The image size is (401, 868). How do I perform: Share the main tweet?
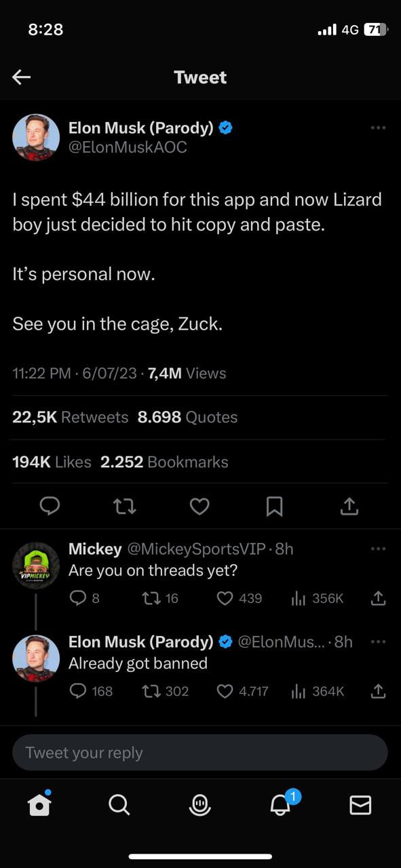349,506
